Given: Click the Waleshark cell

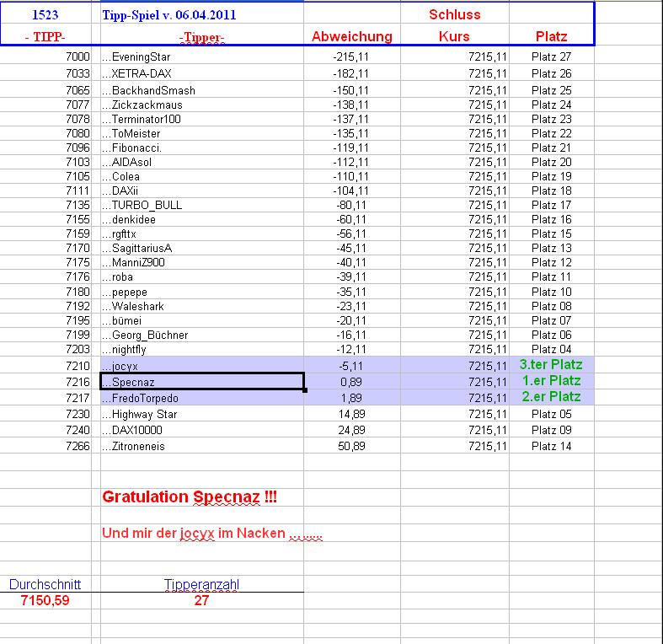Looking at the screenshot, I should pyautogui.click(x=201, y=306).
